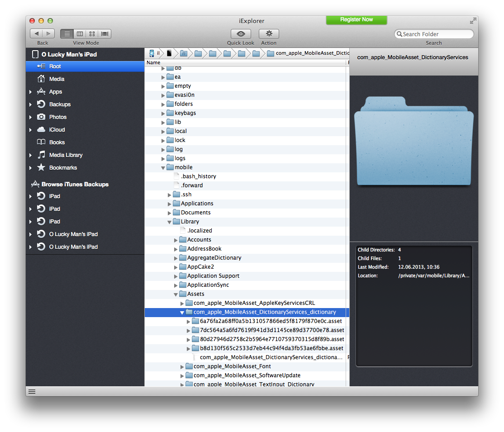Toggle fullscreen with the corner arrows icon

(x=472, y=21)
